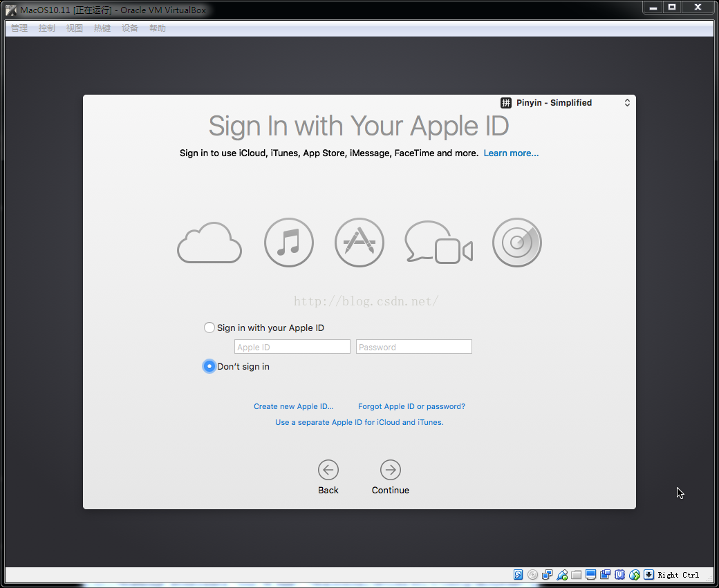The width and height of the screenshot is (719, 588).
Task: Click the input source up-down chevrons
Action: 627,103
